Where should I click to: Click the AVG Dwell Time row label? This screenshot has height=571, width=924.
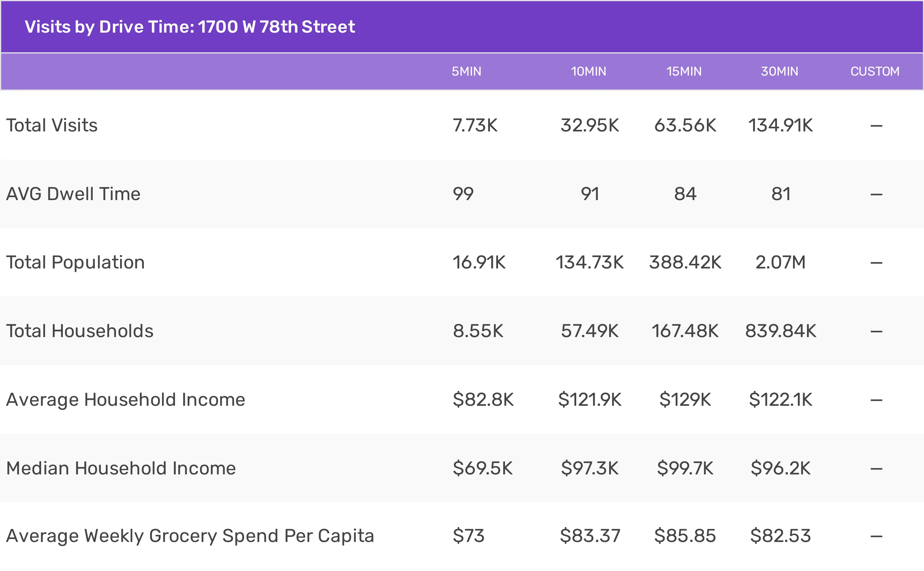73,194
